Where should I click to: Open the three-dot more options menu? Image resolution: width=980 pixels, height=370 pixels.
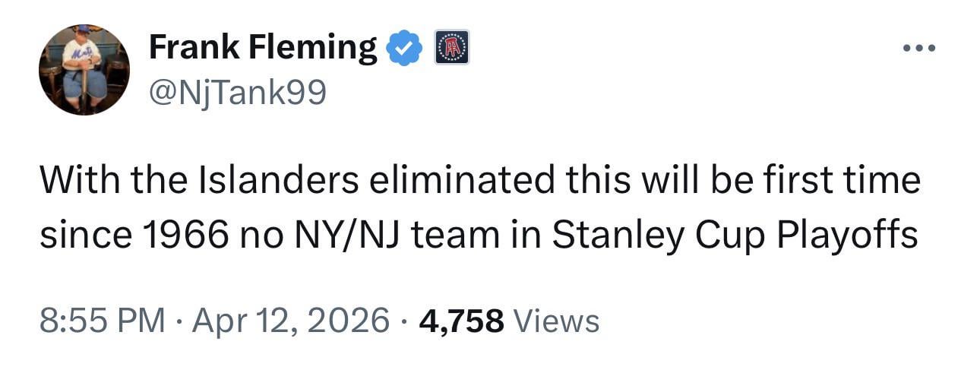[918, 49]
